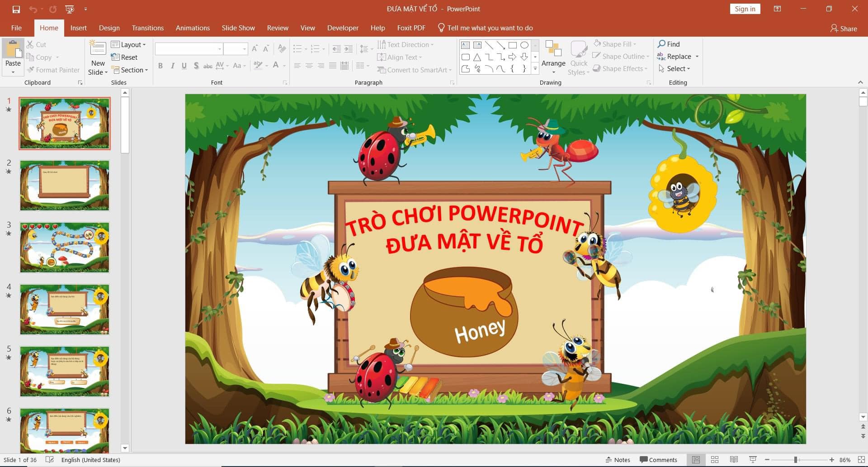
Task: Click the Sign in button
Action: [x=745, y=9]
